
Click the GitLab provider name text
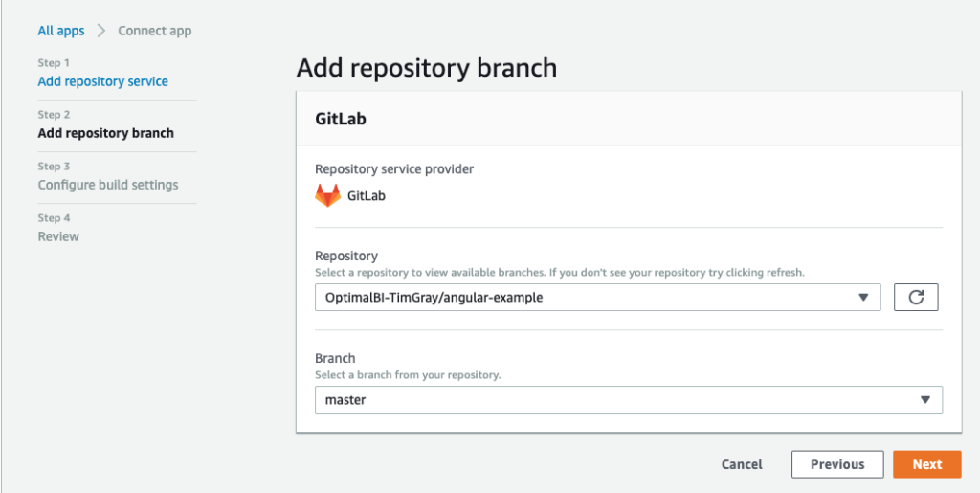click(367, 196)
